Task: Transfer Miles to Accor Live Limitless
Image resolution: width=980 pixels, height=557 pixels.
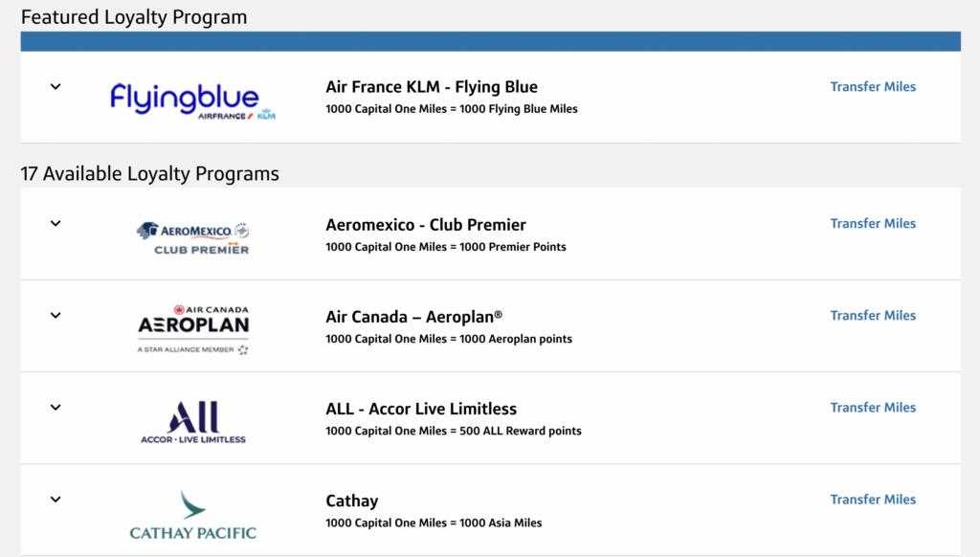Action: [873, 407]
